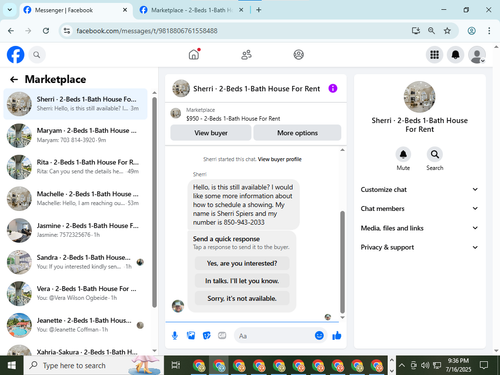The height and width of the screenshot is (375, 500).
Task: Open Maryam conversation in list
Action: point(75,135)
